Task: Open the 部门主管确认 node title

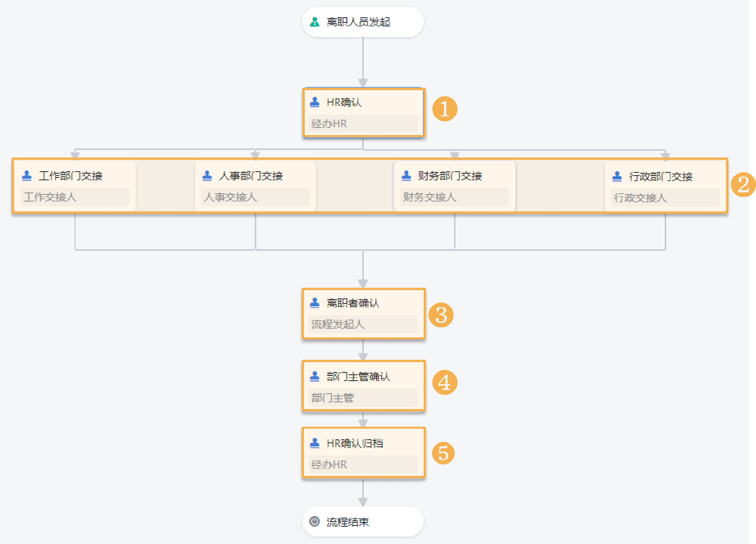Action: [358, 377]
